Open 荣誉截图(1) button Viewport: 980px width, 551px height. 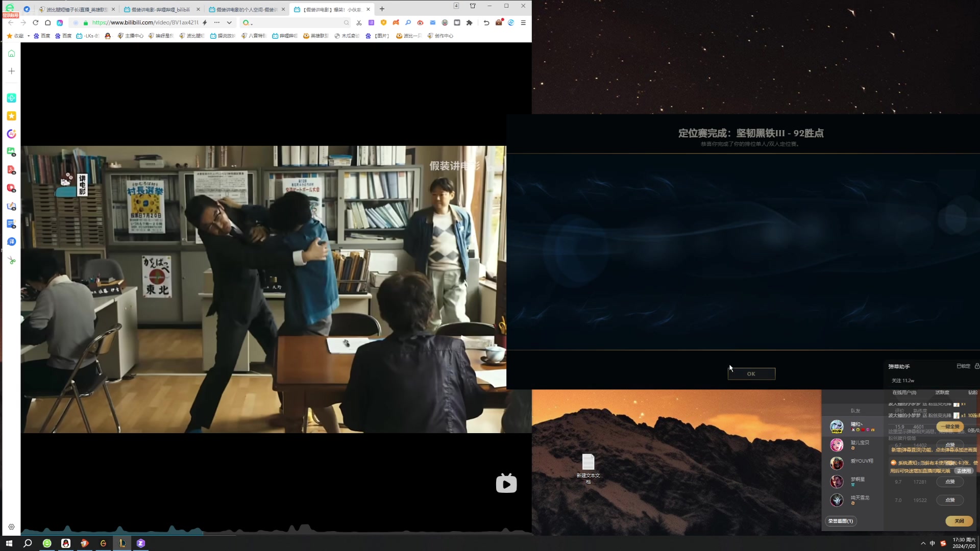click(x=840, y=521)
